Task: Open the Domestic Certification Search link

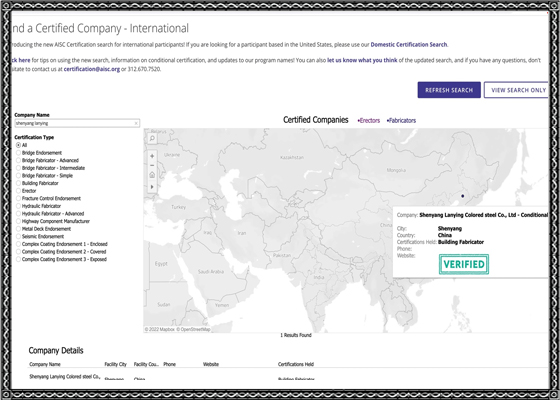Action: [409, 45]
